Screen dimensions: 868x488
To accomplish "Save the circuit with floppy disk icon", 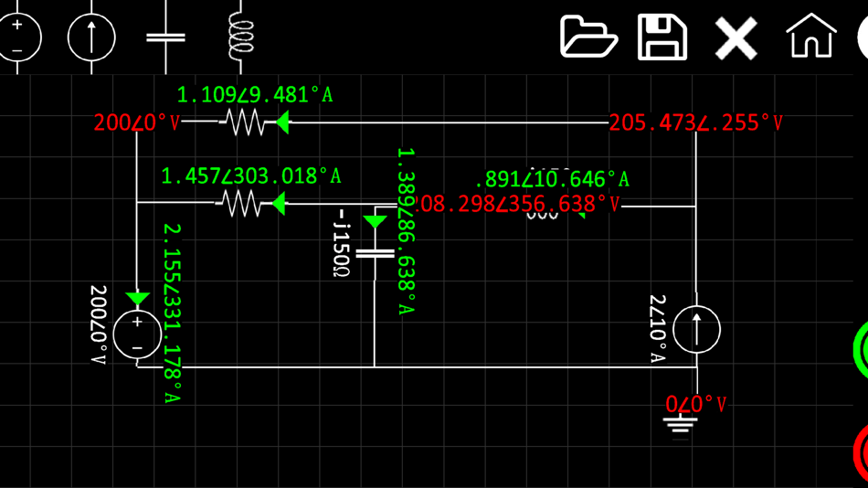I will point(662,37).
